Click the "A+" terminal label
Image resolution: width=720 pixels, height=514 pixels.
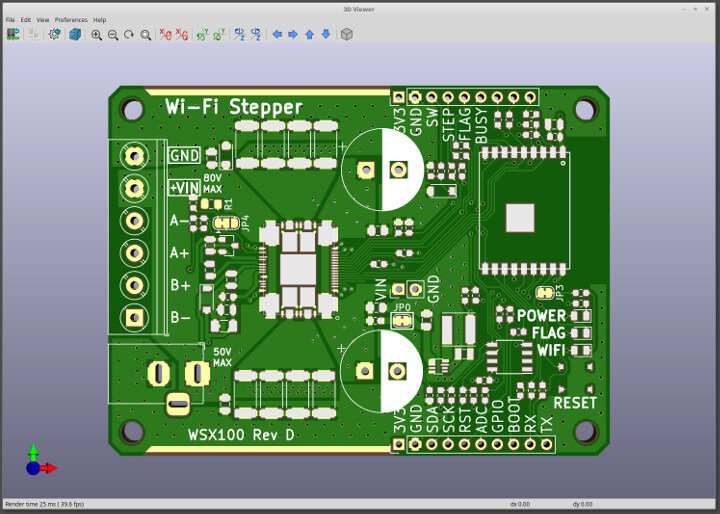180,253
